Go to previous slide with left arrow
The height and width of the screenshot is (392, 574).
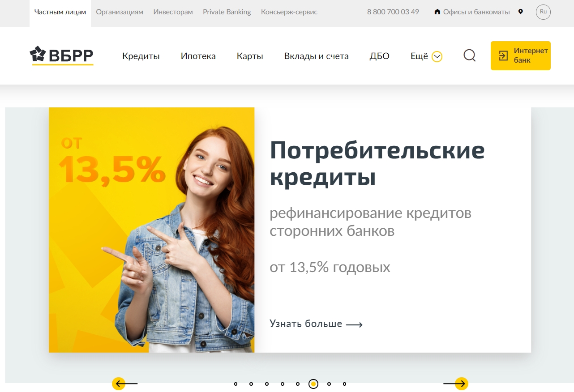[x=124, y=384]
